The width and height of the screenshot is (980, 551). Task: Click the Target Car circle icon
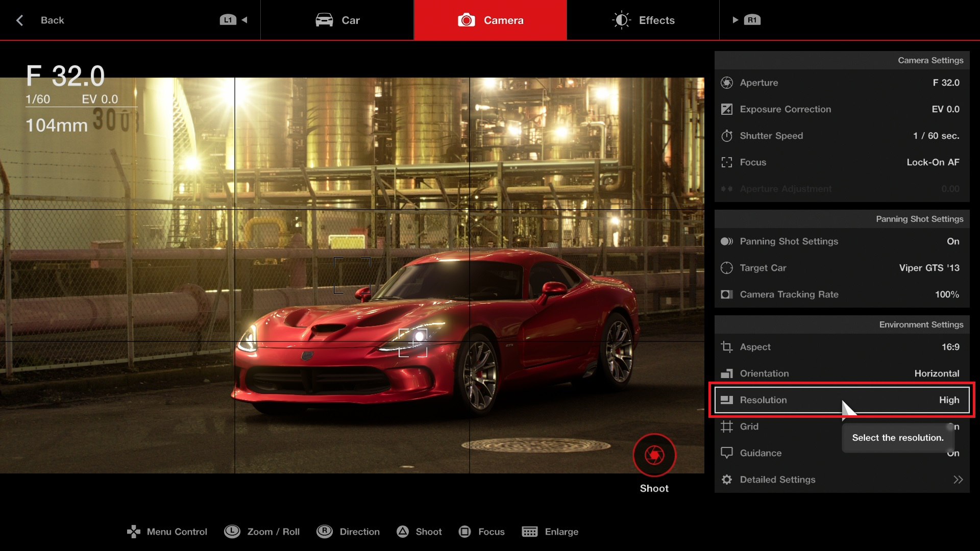click(x=727, y=268)
